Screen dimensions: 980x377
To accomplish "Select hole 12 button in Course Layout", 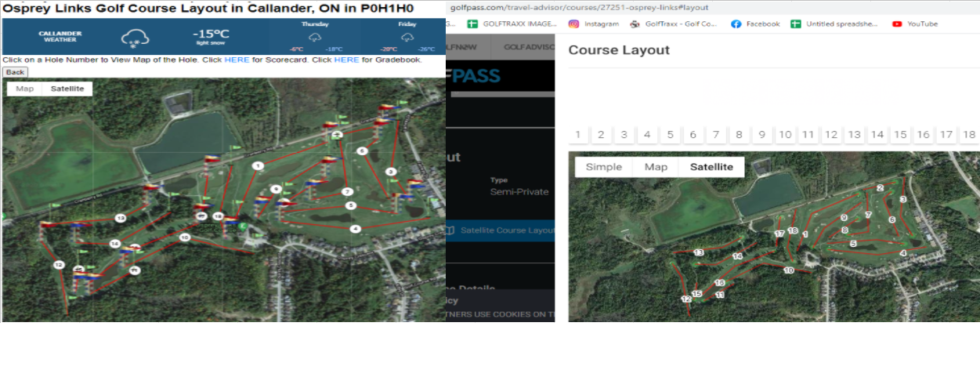I will pos(831,135).
